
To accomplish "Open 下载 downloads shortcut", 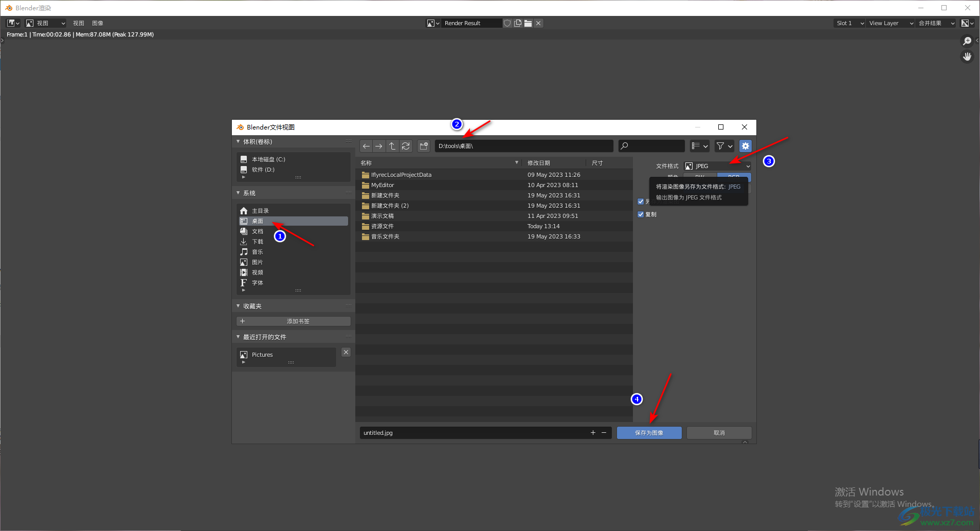I will [293, 242].
